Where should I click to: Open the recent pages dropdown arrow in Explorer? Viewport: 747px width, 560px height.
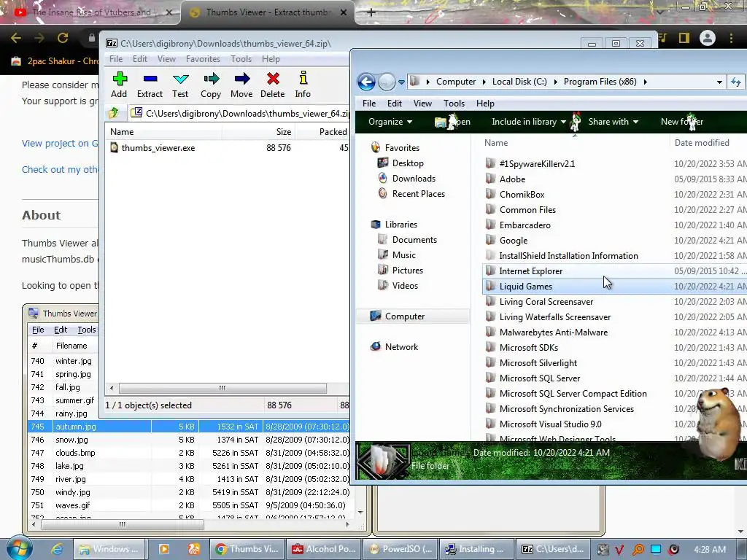coord(402,82)
